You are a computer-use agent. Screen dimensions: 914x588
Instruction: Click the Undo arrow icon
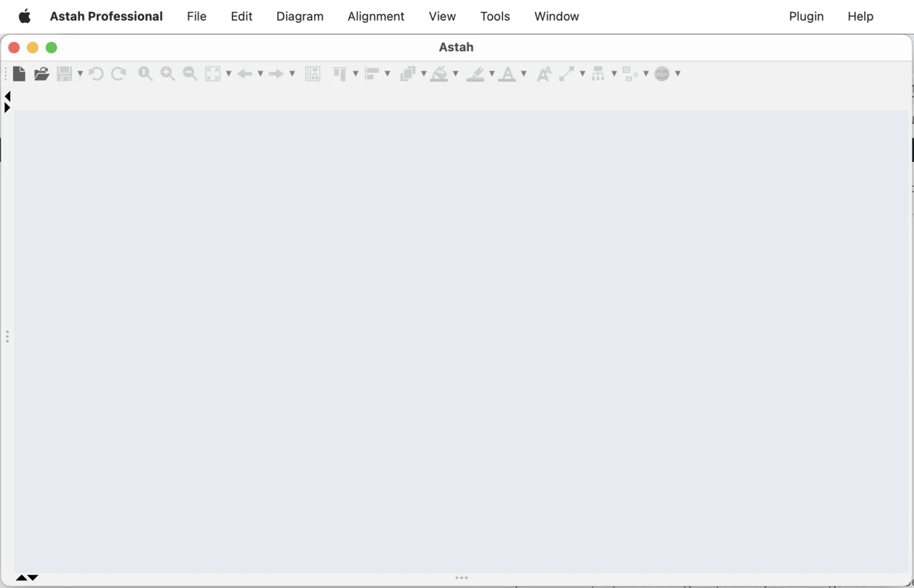tap(96, 73)
